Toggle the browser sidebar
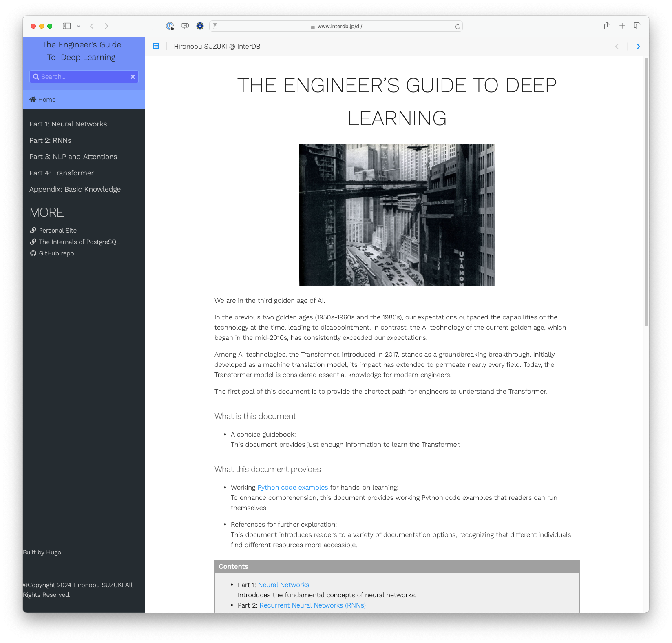 [66, 26]
